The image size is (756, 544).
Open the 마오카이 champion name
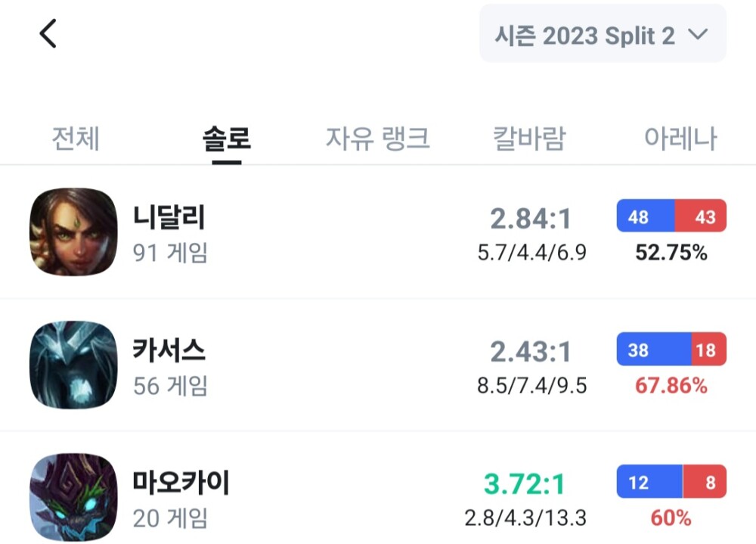point(181,483)
